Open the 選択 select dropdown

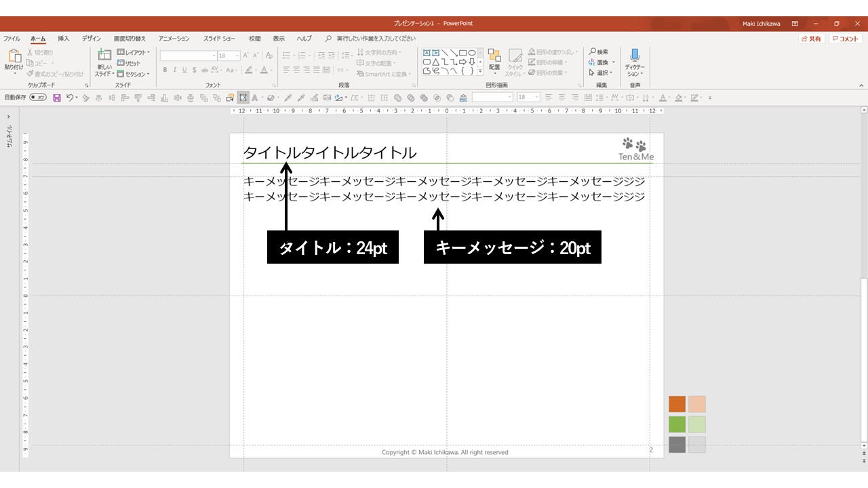click(600, 73)
